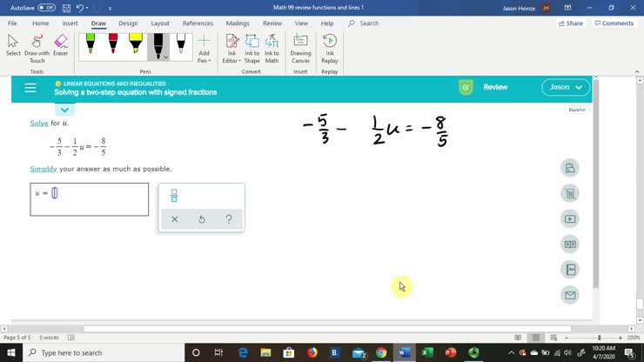
Task: Switch to the Layout ribbon tab
Action: coord(160,23)
